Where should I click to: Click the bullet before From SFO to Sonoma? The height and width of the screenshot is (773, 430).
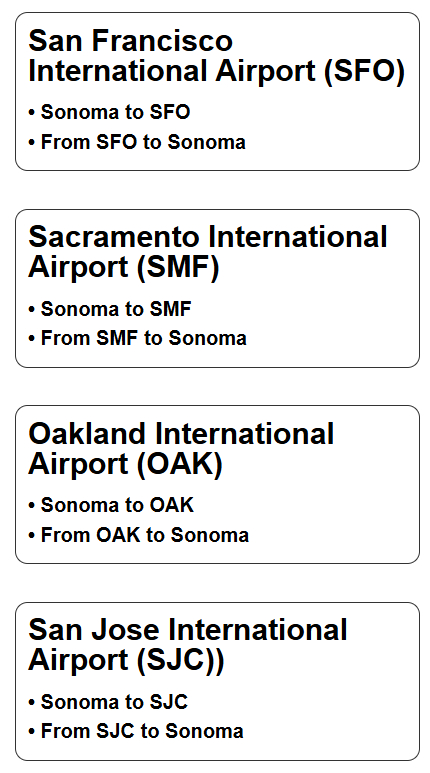32,143
